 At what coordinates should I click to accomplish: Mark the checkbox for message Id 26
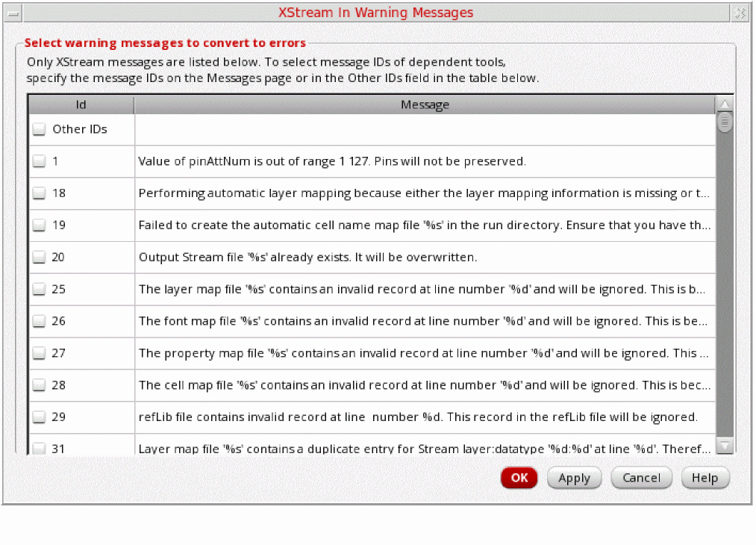[x=39, y=321]
